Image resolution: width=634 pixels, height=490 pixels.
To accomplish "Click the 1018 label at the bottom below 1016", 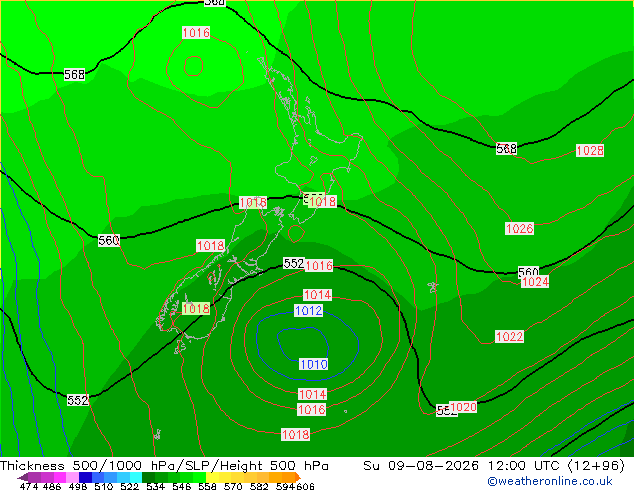I will tap(296, 435).
